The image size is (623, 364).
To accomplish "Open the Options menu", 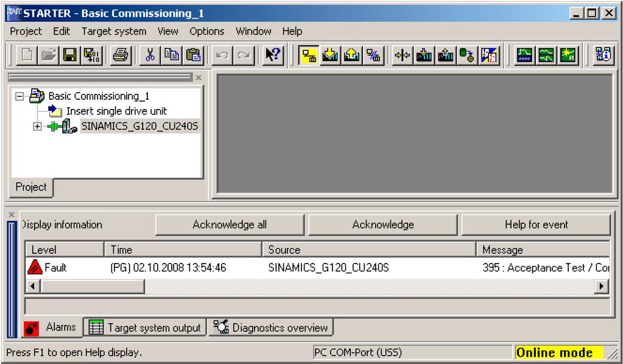I will click(206, 31).
